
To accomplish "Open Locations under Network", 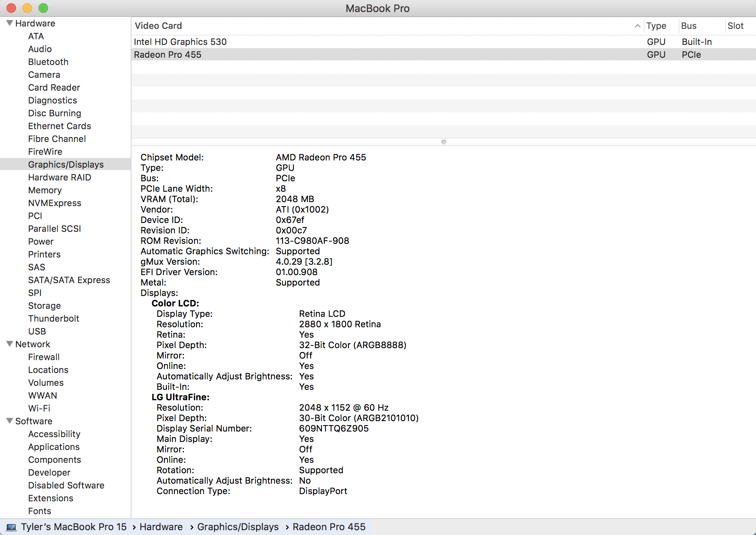I will tap(48, 370).
